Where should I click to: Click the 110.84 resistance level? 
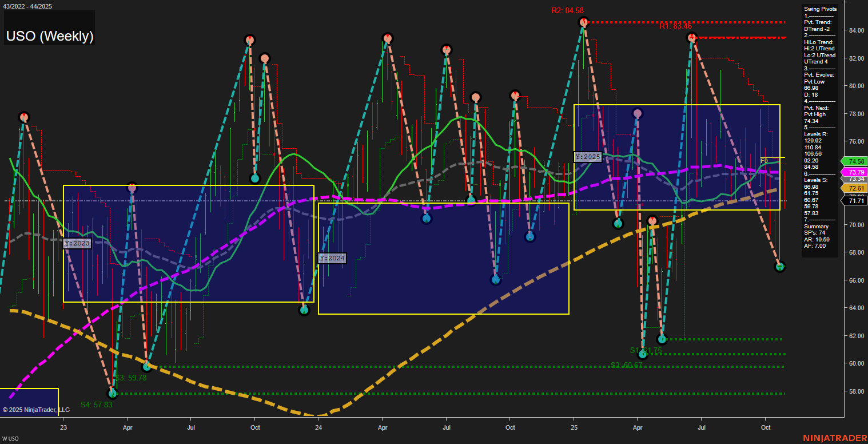[813, 148]
